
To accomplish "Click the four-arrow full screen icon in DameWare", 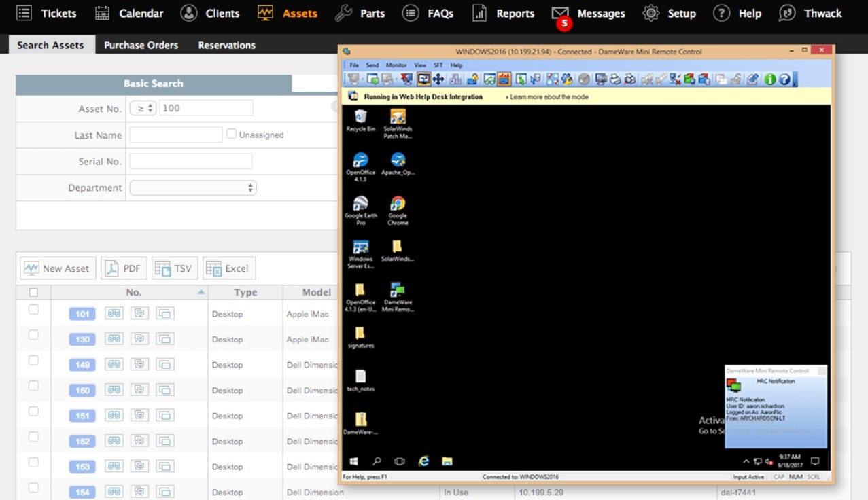I will (x=438, y=79).
